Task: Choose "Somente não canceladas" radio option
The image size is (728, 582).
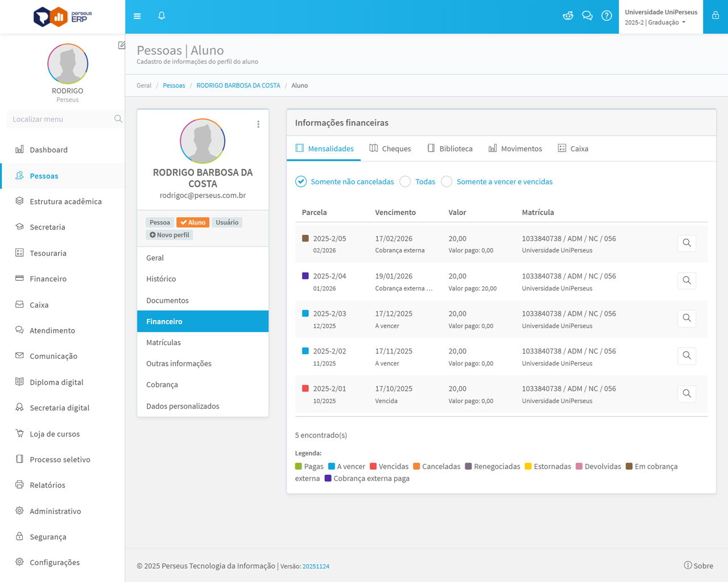Action: click(301, 182)
